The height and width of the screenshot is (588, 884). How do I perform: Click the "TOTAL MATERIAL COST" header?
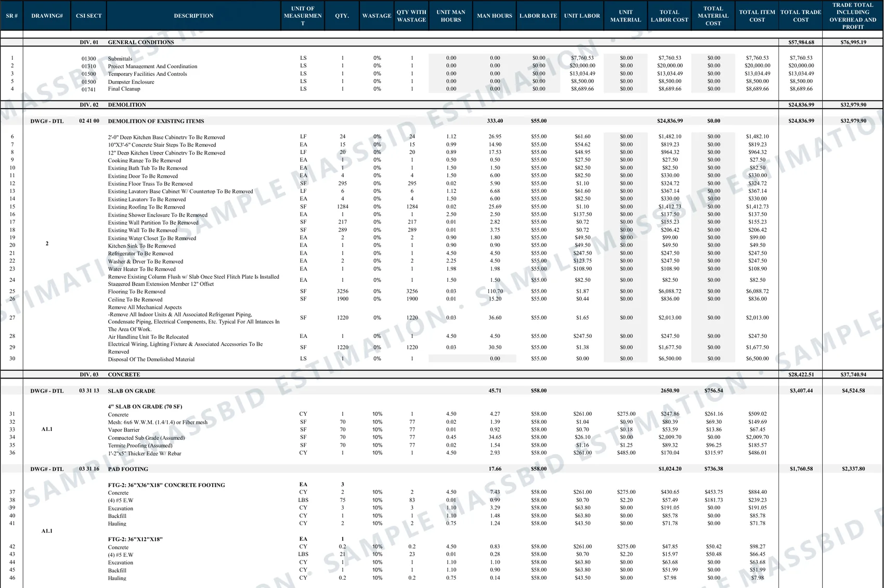coord(713,16)
